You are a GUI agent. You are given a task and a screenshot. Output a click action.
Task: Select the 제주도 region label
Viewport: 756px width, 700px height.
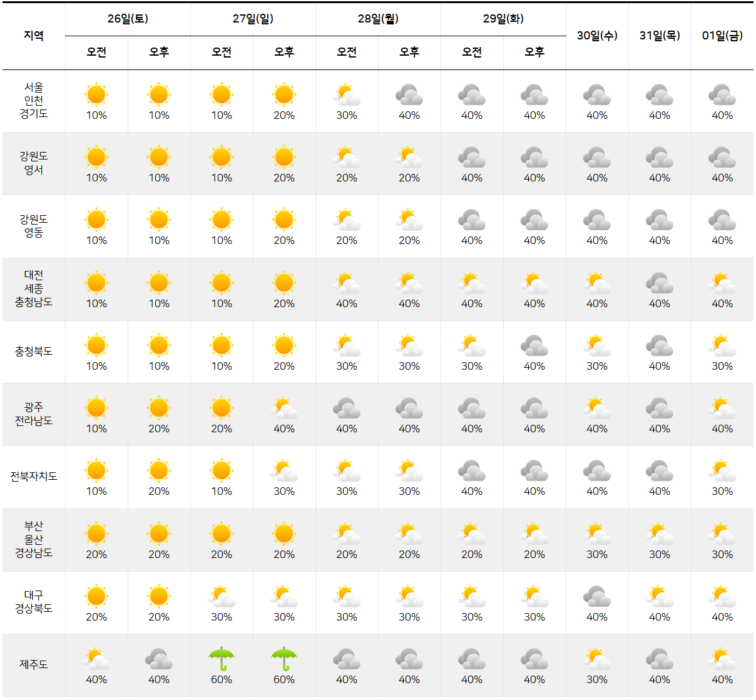pos(34,665)
